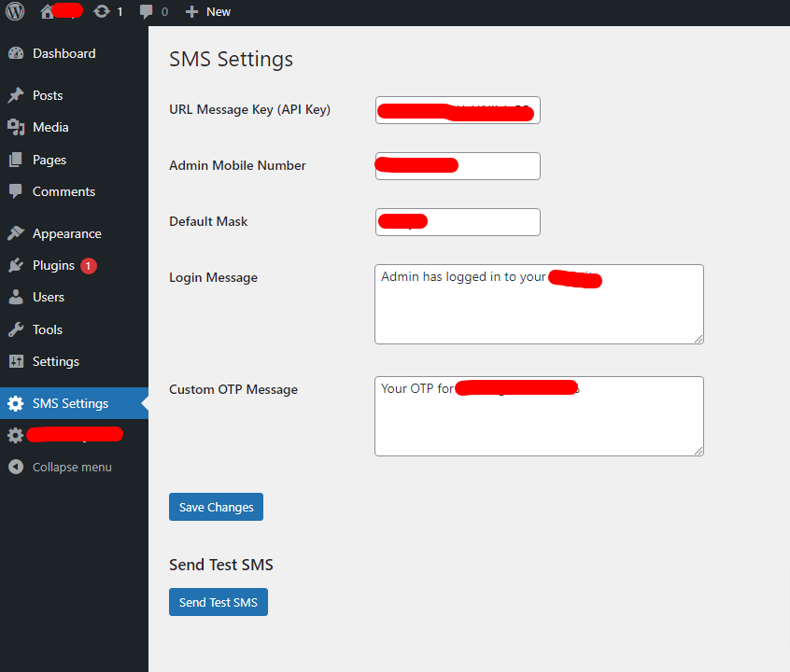Viewport: 790px width, 672px height.
Task: Click the Plugins plug icon
Action: point(16,265)
